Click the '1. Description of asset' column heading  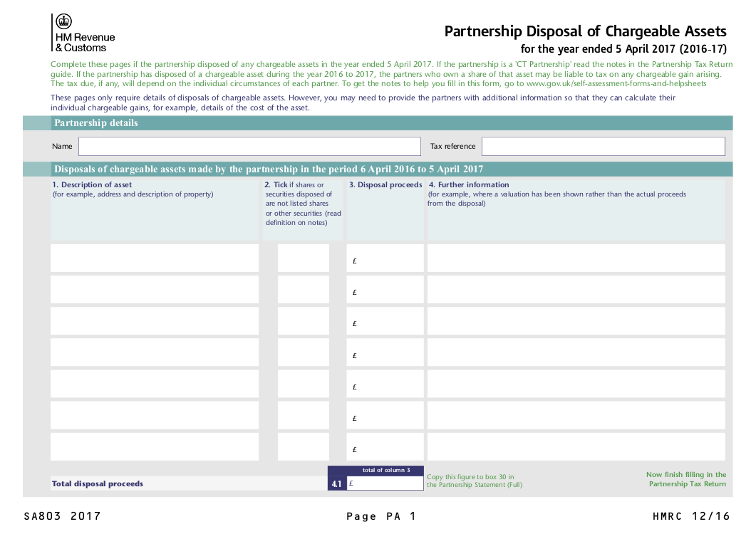pyautogui.click(x=92, y=184)
